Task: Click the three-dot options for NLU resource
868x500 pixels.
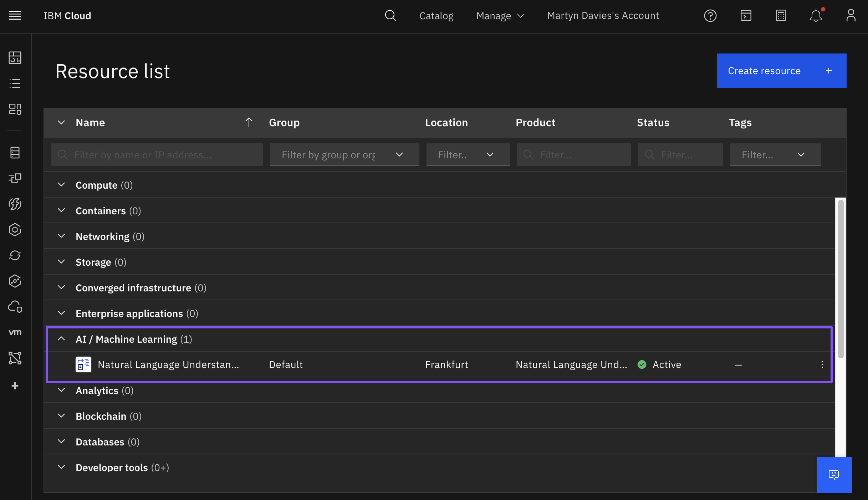Action: click(822, 364)
